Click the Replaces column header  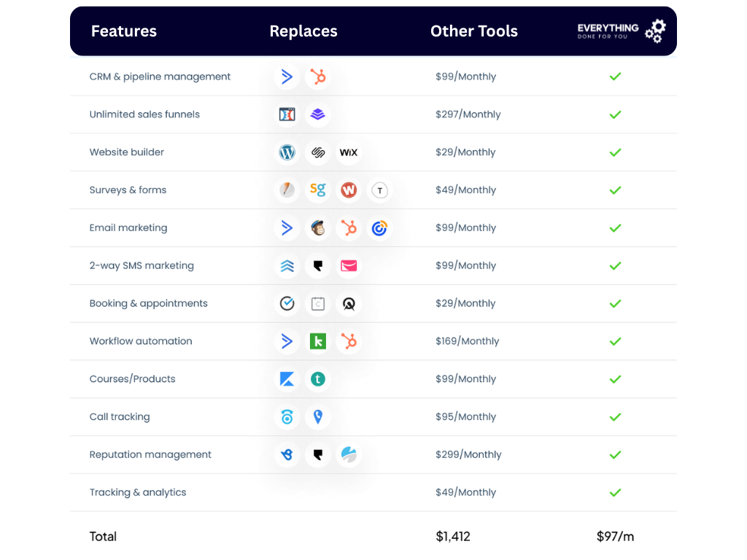(x=303, y=31)
